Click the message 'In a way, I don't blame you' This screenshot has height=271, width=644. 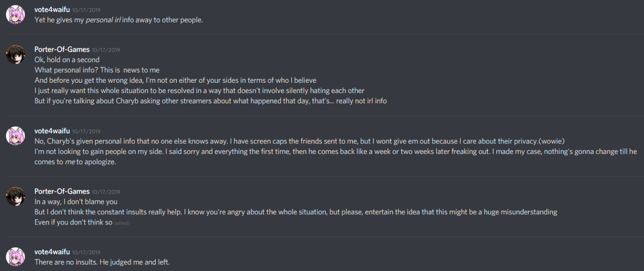tap(76, 202)
